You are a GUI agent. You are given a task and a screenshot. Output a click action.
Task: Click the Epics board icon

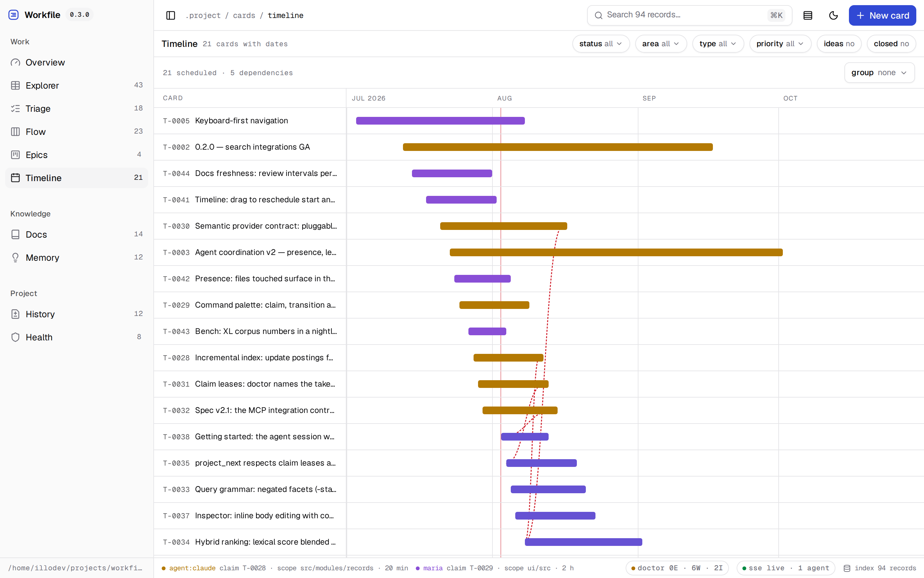click(x=15, y=155)
